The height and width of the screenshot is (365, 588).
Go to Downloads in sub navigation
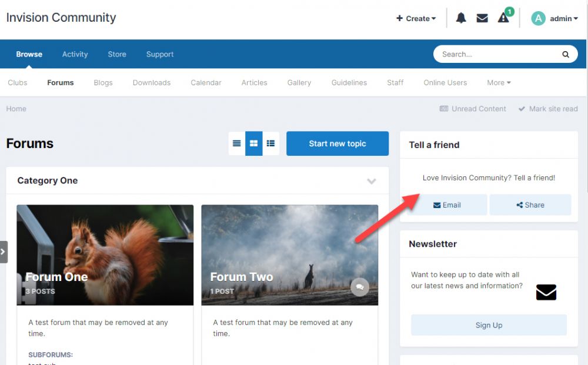(152, 82)
